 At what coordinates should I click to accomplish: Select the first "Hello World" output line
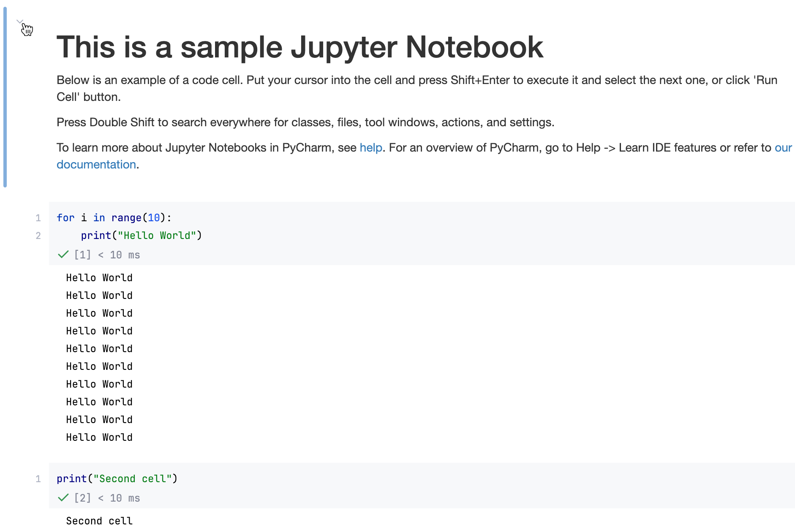pyautogui.click(x=99, y=277)
